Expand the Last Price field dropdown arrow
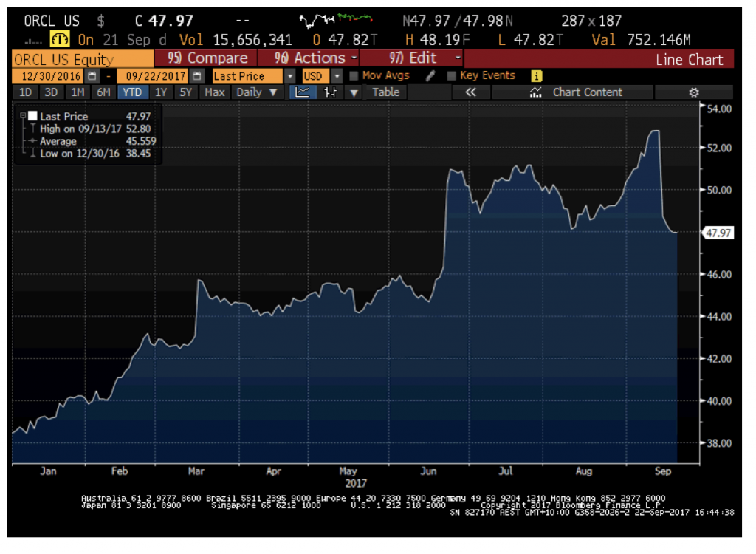 [x=289, y=76]
